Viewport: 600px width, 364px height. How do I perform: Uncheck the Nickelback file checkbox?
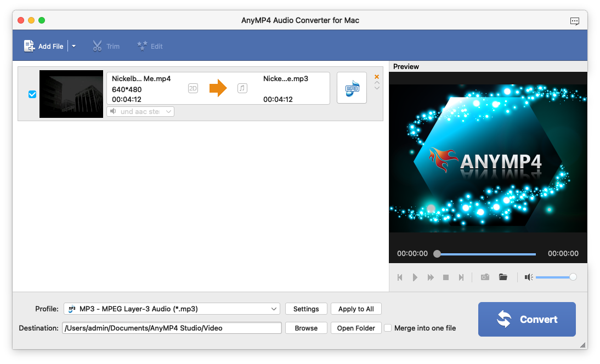pos(32,94)
